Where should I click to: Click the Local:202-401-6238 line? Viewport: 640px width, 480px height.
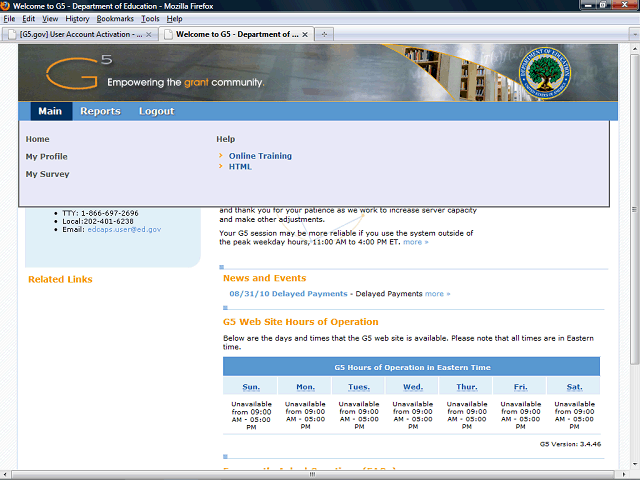[98, 221]
